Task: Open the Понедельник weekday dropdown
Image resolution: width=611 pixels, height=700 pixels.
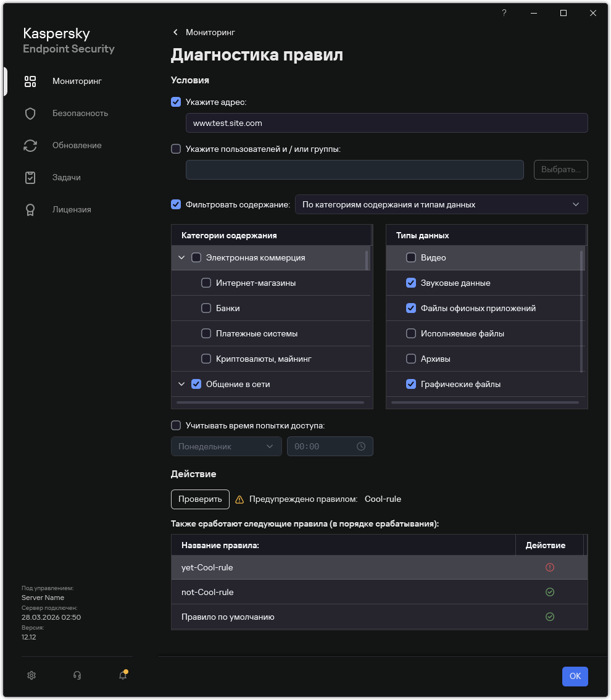Action: click(227, 446)
